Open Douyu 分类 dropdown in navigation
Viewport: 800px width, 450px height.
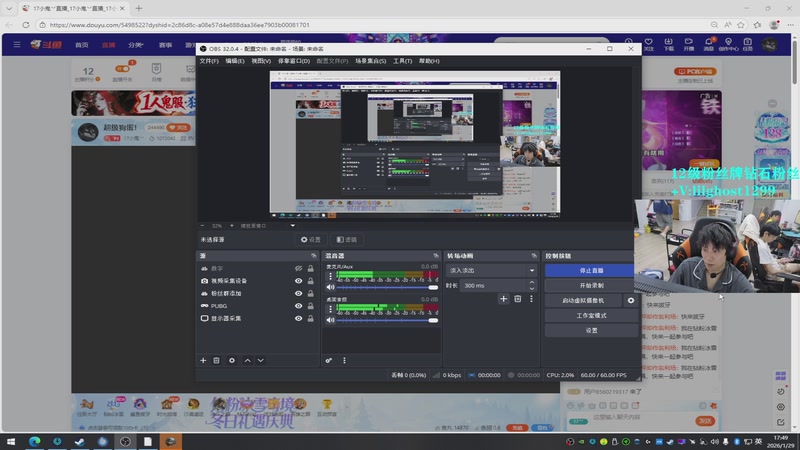coord(135,45)
